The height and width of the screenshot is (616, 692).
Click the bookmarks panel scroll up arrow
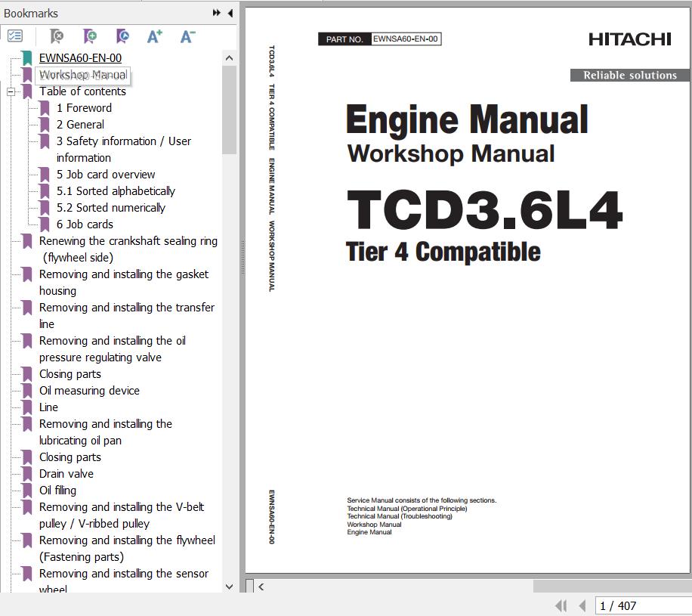click(229, 58)
